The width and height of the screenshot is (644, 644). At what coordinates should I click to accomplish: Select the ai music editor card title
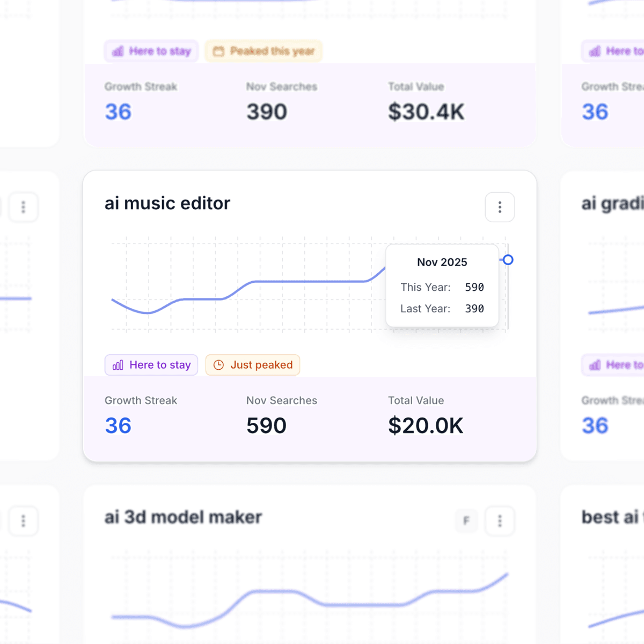[x=167, y=203]
